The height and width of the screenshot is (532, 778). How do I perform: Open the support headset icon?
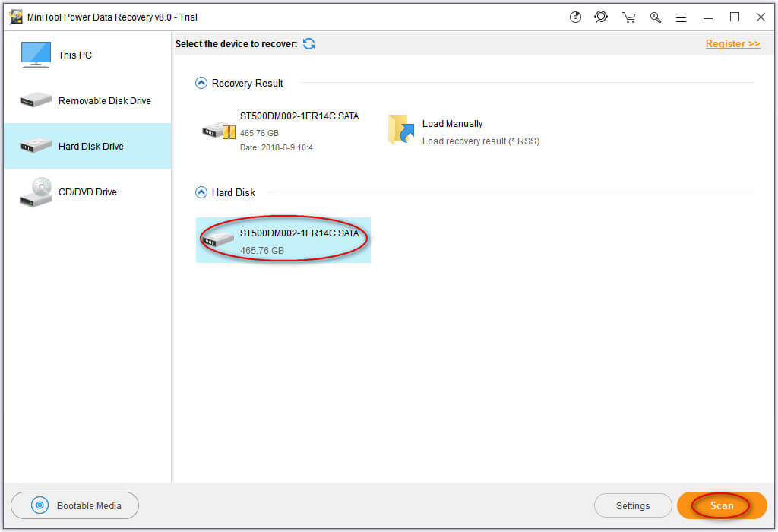(601, 17)
